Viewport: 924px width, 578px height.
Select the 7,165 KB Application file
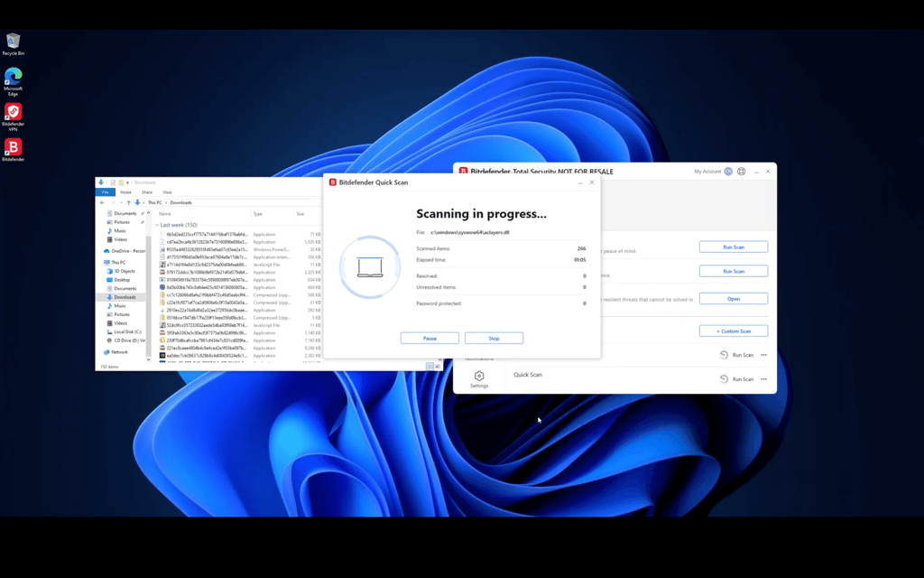pyautogui.click(x=240, y=340)
